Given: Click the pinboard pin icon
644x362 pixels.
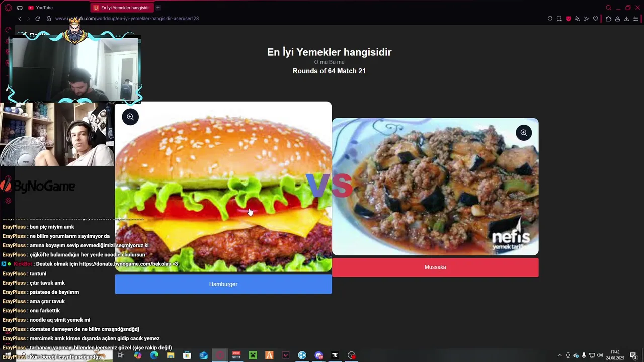Looking at the screenshot, I should click(550, 19).
